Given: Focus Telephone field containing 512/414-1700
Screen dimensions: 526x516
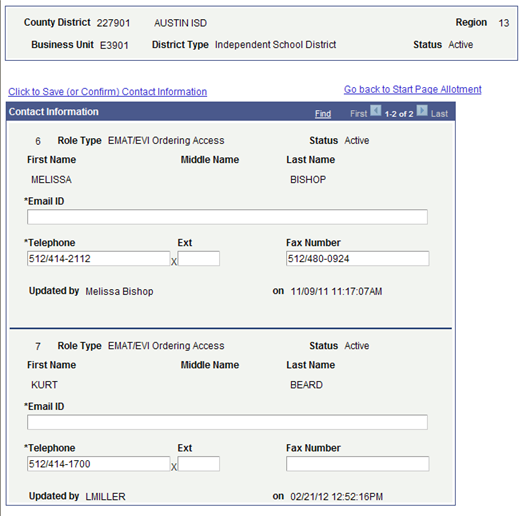Looking at the screenshot, I should tap(98, 464).
